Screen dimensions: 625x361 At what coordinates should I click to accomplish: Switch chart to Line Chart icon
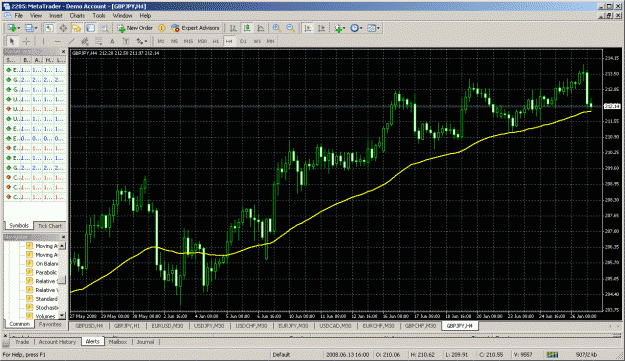(261, 28)
